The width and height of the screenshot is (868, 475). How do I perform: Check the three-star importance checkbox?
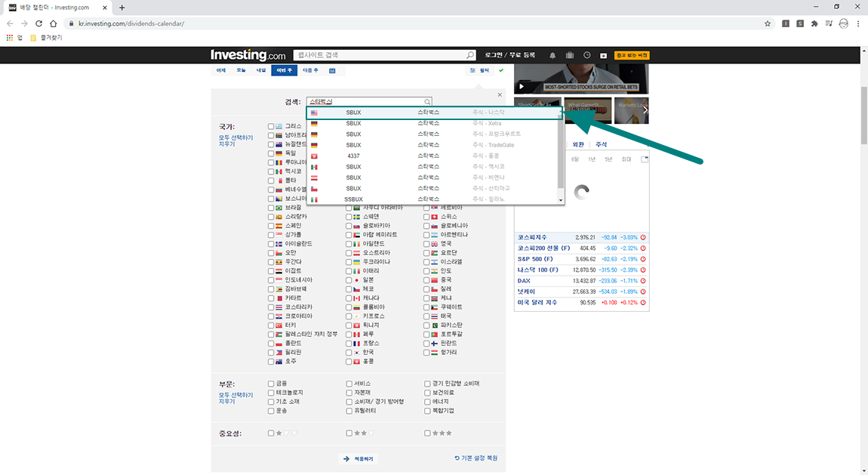[x=426, y=433]
